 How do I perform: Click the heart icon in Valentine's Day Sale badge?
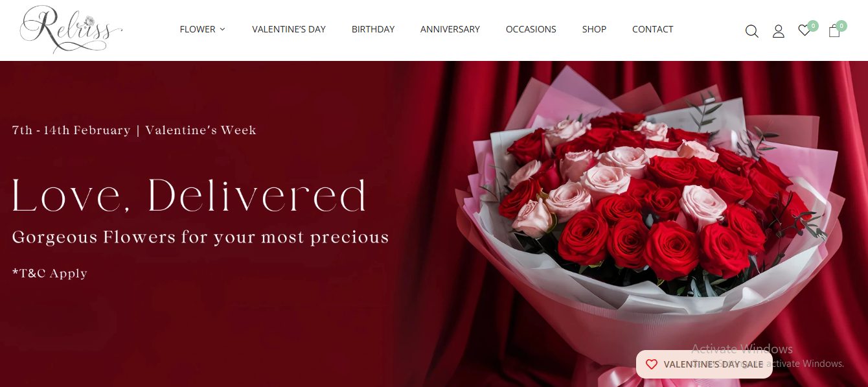(x=652, y=364)
